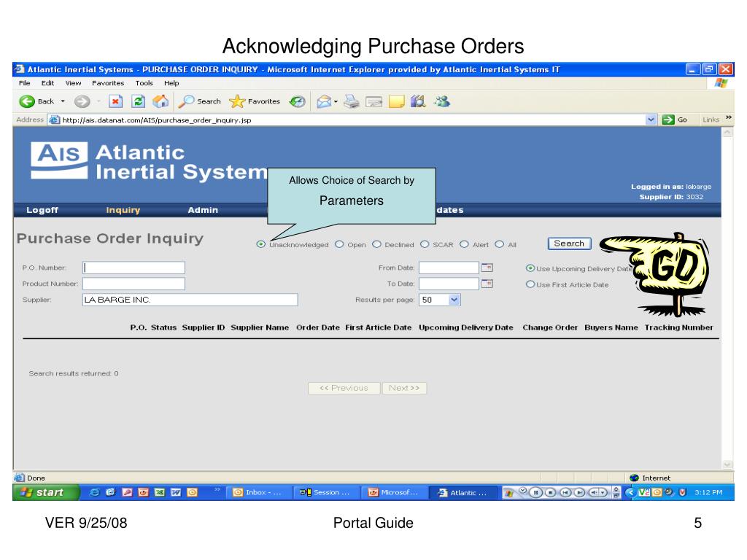Open the Tools menu

click(144, 83)
